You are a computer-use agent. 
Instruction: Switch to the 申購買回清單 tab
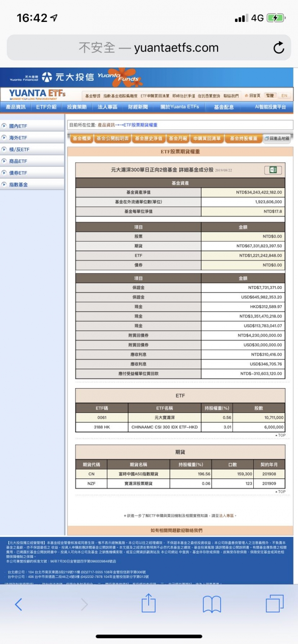(207, 138)
